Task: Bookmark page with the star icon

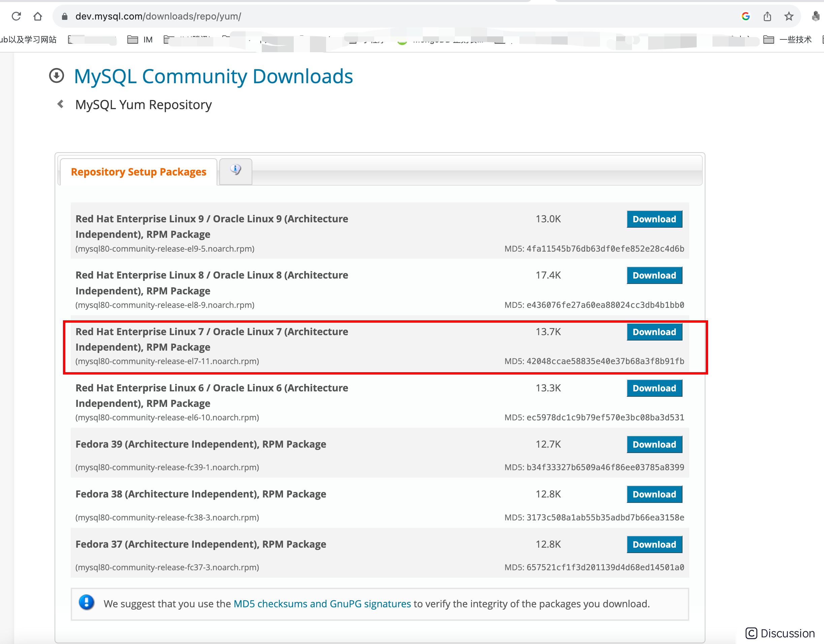Action: pos(789,16)
